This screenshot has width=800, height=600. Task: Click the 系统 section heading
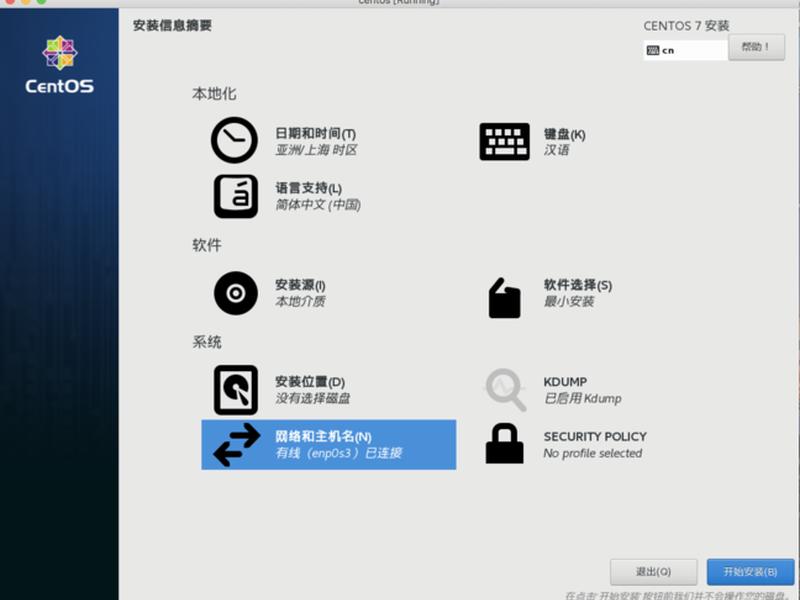click(207, 342)
